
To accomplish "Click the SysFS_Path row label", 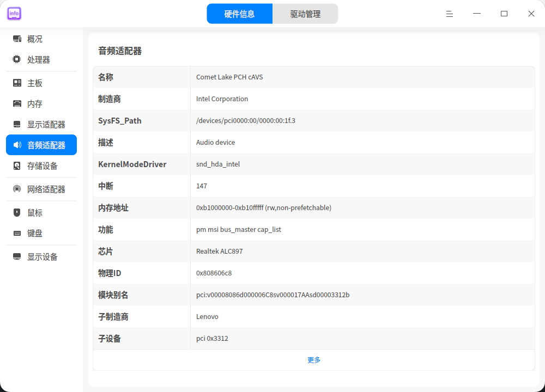I will 119,120.
